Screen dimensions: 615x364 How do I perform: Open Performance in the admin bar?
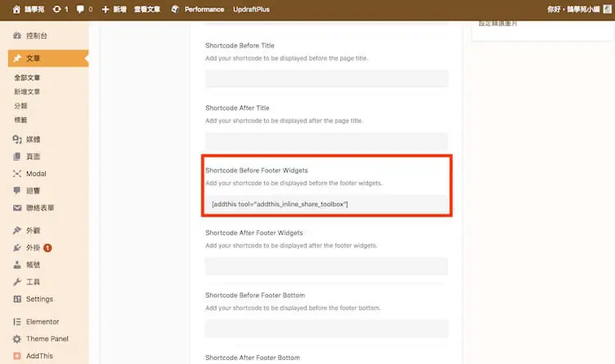(204, 9)
